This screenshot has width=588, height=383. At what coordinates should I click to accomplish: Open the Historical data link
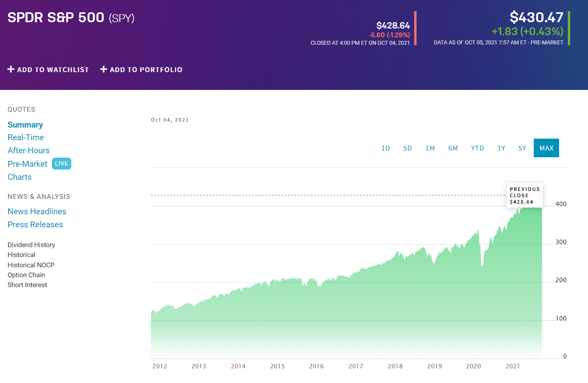point(21,255)
